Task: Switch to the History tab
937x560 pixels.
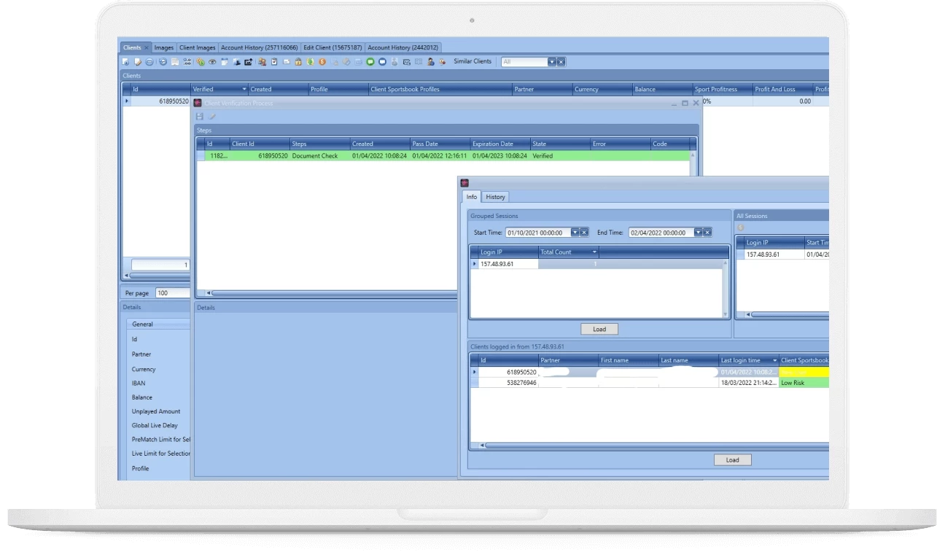Action: pyautogui.click(x=495, y=197)
